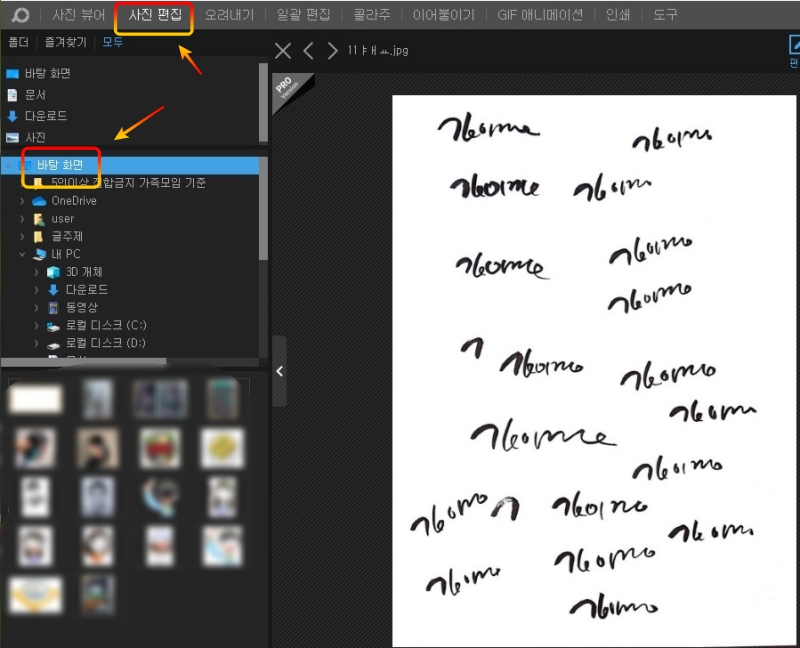Select the 즐겨찾기 sub-tab

tap(65, 42)
